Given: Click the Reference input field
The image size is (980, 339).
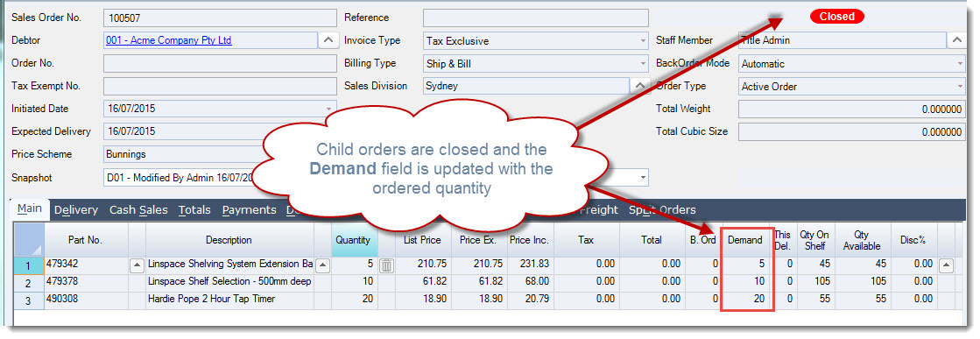Looking at the screenshot, I should pyautogui.click(x=536, y=18).
